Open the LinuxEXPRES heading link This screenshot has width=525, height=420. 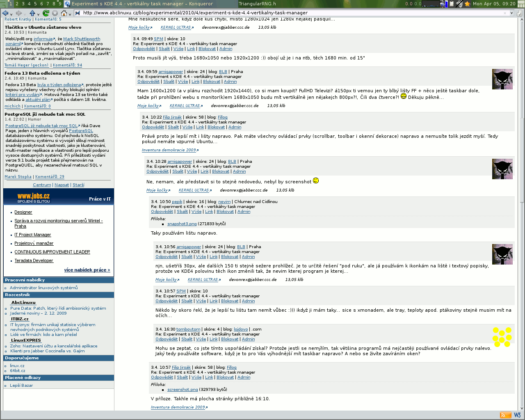[x=26, y=340]
